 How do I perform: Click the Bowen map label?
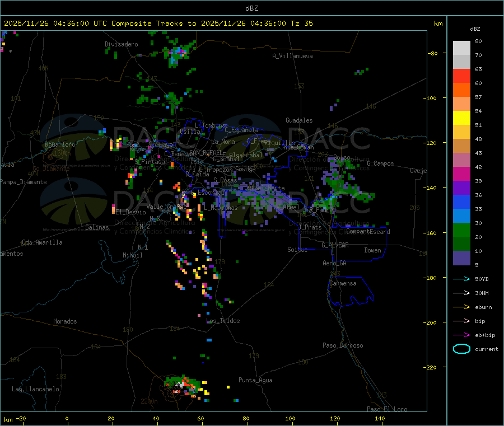click(x=372, y=250)
